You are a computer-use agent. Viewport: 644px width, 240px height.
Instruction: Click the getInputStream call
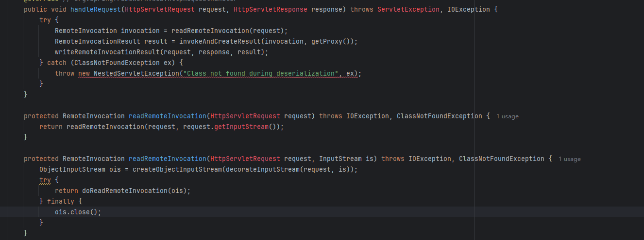(241, 127)
